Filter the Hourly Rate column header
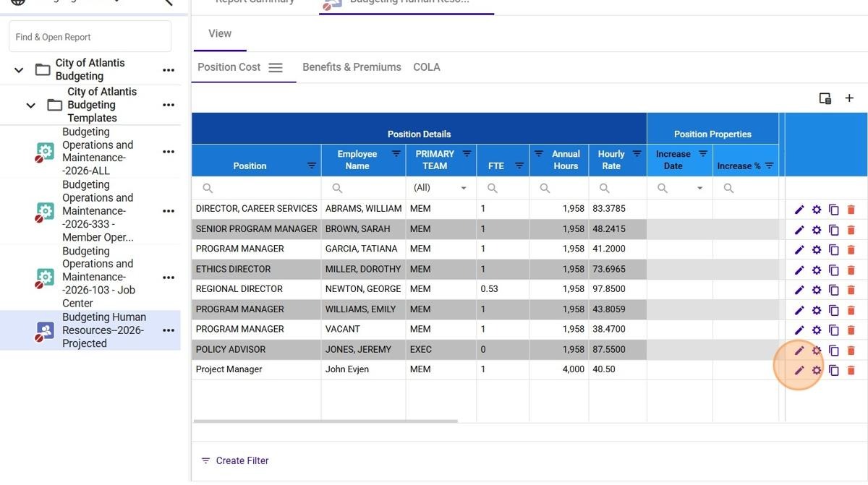868x485 pixels. click(x=637, y=153)
